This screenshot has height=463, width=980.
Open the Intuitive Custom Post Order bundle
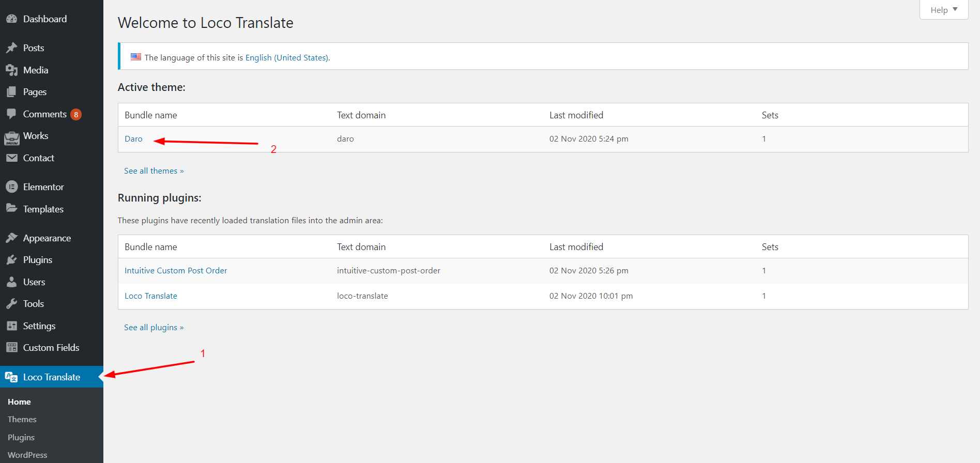176,271
